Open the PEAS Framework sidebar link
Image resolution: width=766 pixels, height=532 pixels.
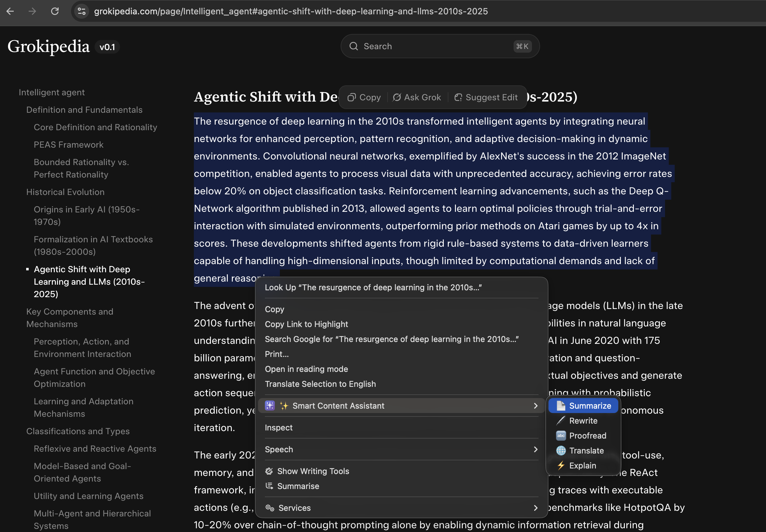click(68, 145)
